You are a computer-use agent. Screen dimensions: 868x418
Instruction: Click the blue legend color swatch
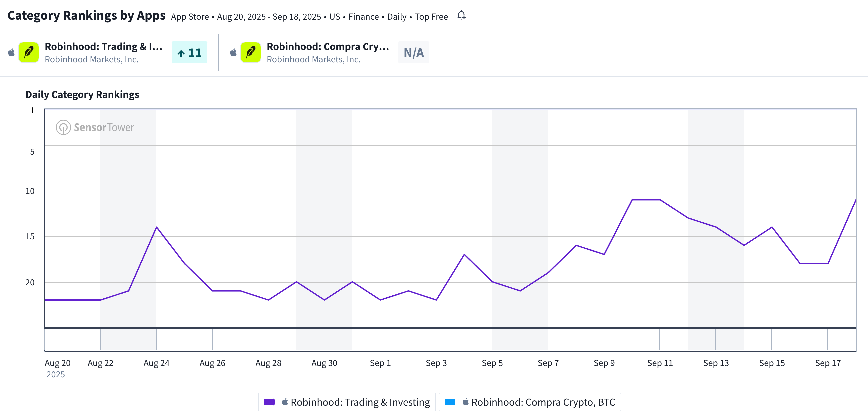click(450, 402)
